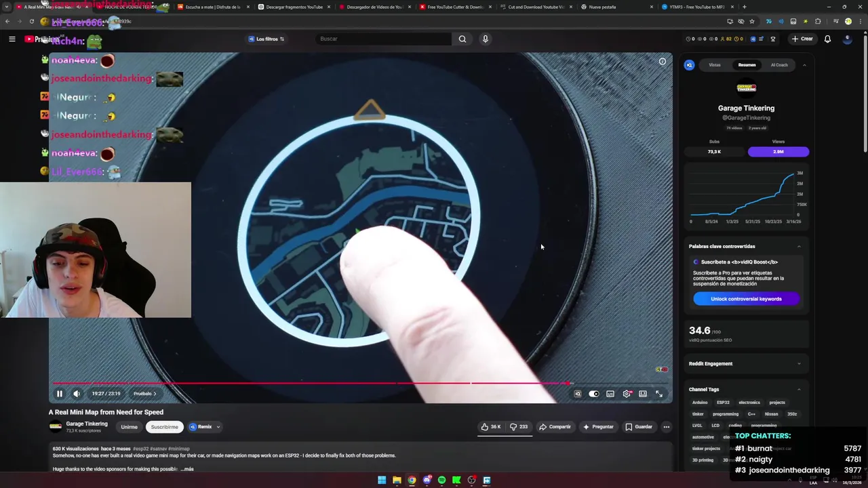
Task: Open Windows Start menu
Action: (382, 481)
